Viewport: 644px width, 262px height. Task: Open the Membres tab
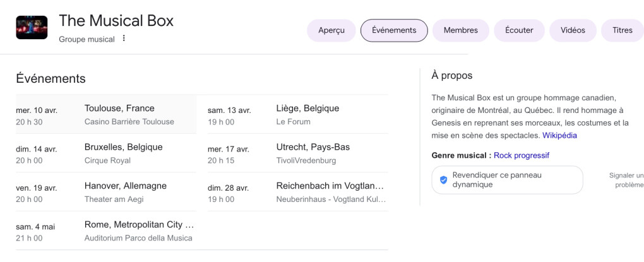(460, 30)
